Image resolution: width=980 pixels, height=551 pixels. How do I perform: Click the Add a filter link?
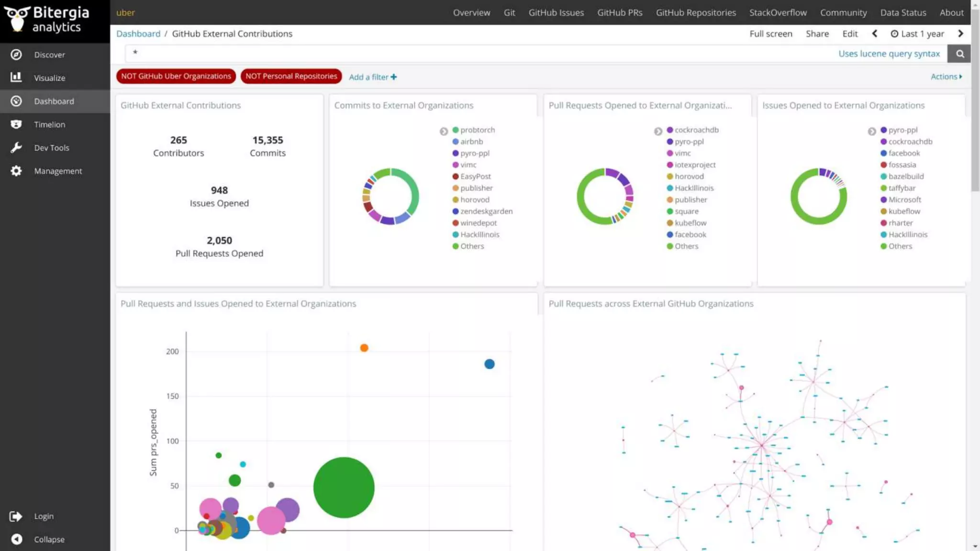[x=372, y=77]
